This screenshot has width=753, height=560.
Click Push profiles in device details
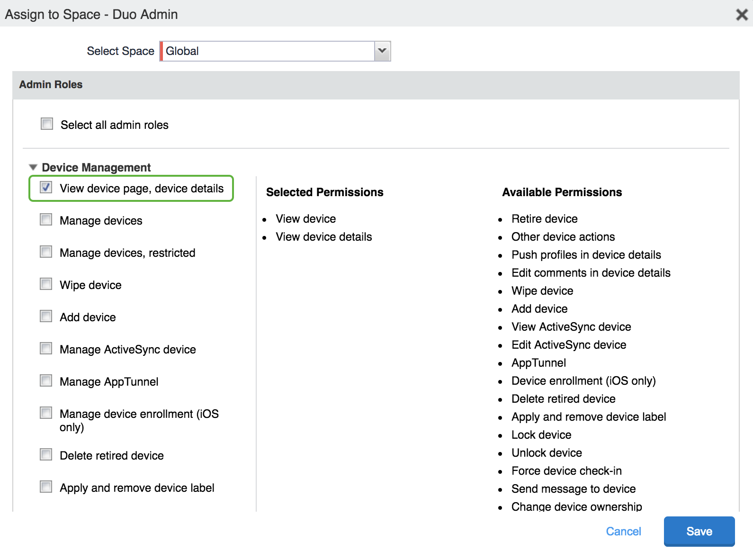[x=586, y=255]
